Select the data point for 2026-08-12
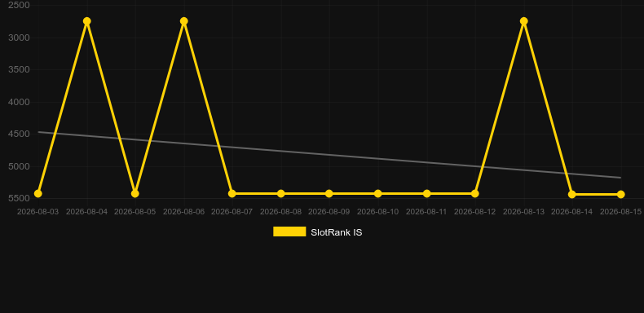 (474, 193)
